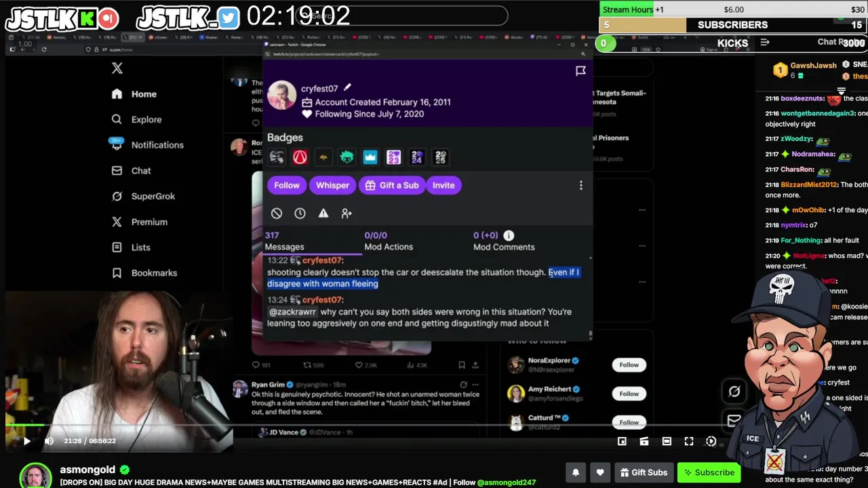Toggle the notification bell
Image resolution: width=868 pixels, height=488 pixels.
pyautogui.click(x=576, y=472)
